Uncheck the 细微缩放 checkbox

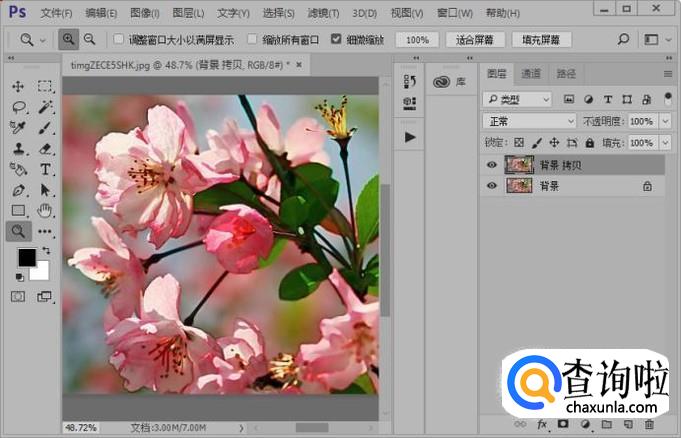pos(335,40)
